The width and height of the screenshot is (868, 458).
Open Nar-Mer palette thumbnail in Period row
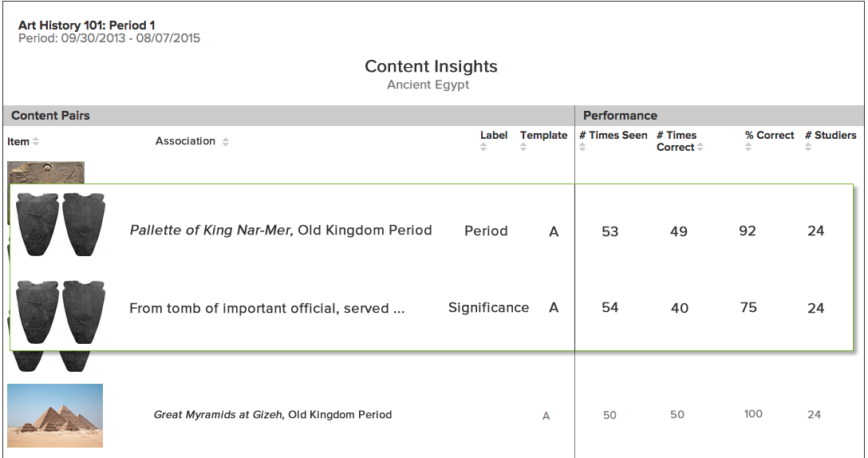click(x=61, y=224)
